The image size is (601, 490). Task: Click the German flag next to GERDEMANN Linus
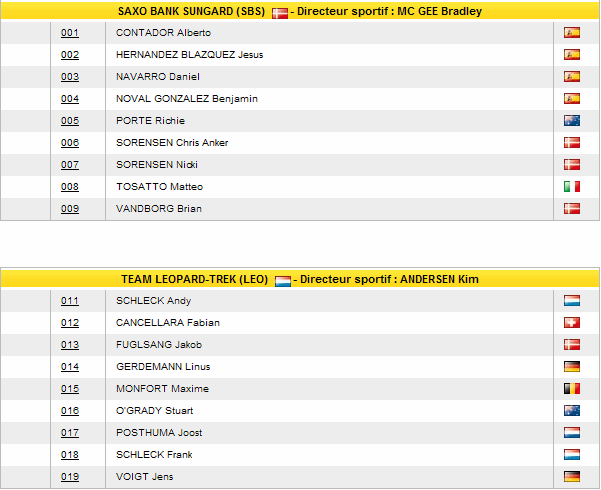(572, 367)
